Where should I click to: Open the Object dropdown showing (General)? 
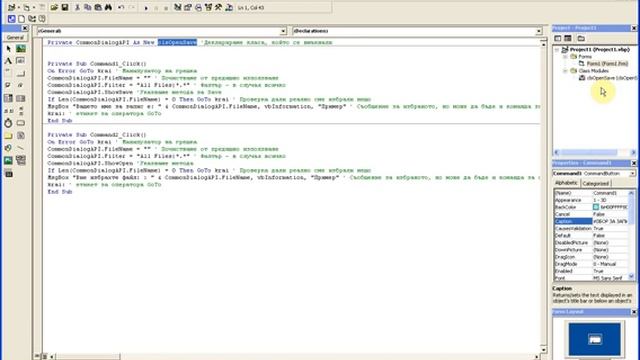point(283,31)
